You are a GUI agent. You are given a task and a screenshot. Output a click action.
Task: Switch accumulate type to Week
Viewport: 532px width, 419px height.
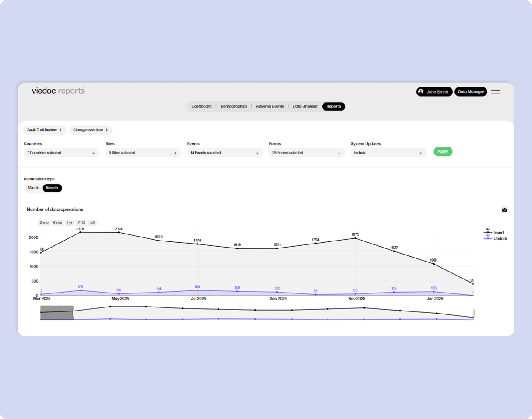[x=33, y=188]
